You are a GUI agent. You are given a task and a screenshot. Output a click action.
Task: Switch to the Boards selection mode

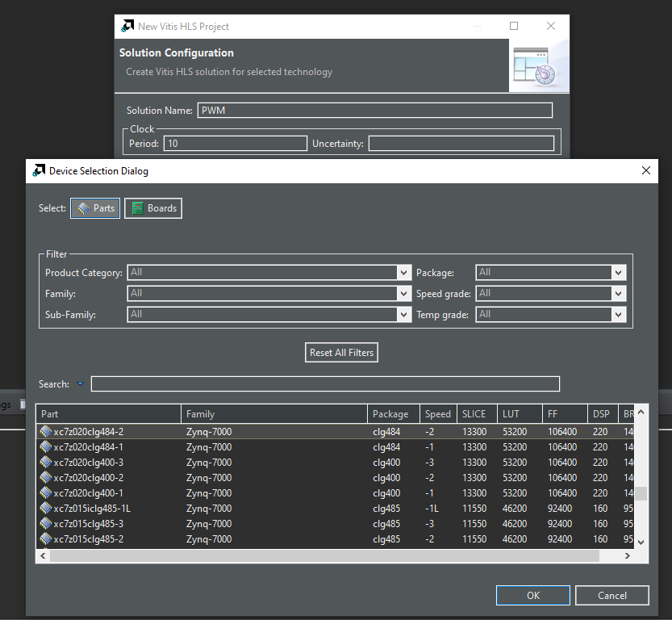pos(153,208)
